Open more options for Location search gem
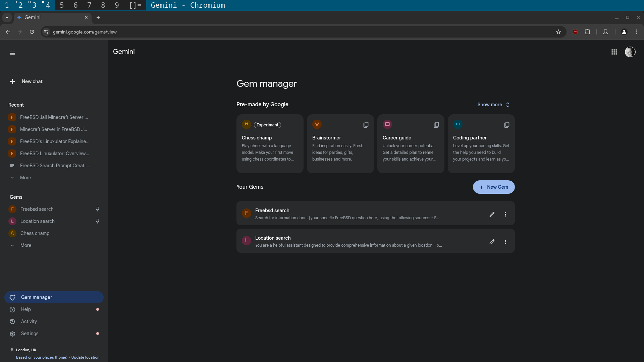Screen dimensions: 644x362 click(505, 242)
